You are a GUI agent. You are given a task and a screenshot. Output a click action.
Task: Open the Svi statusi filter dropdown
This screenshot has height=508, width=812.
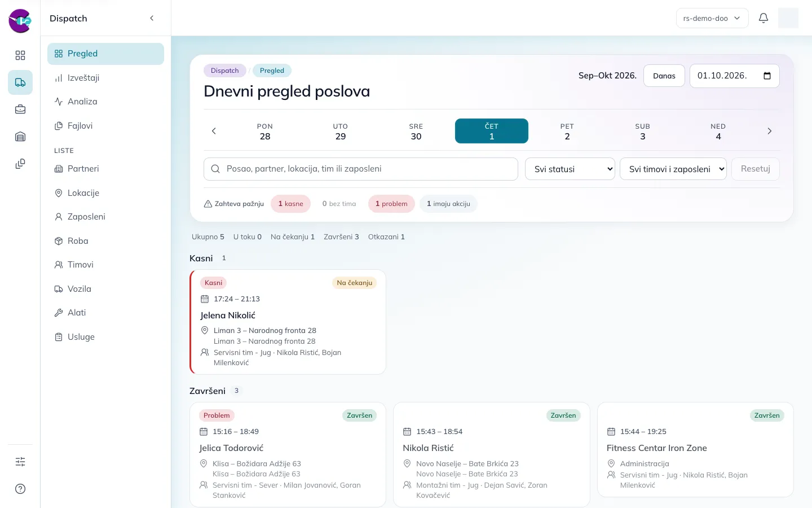[570, 169]
